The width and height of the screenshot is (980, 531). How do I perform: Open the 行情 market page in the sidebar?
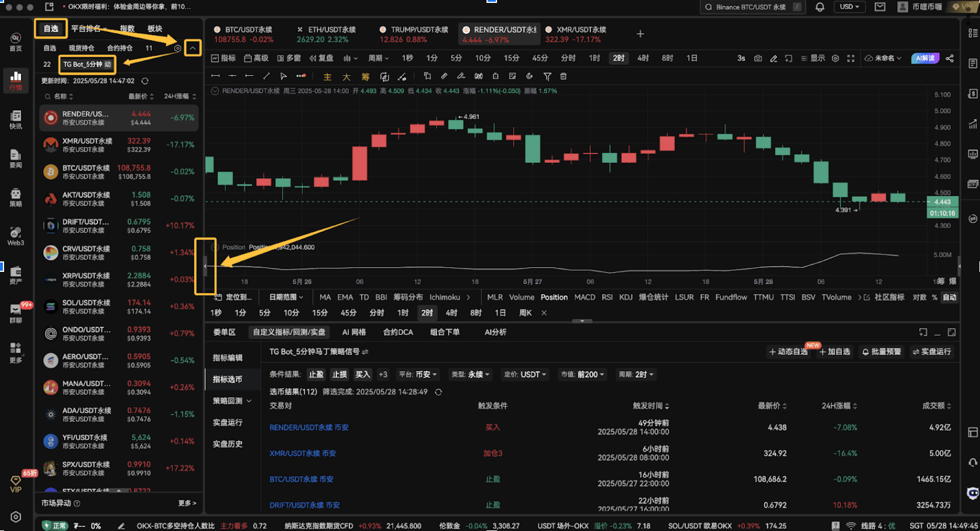pos(16,81)
